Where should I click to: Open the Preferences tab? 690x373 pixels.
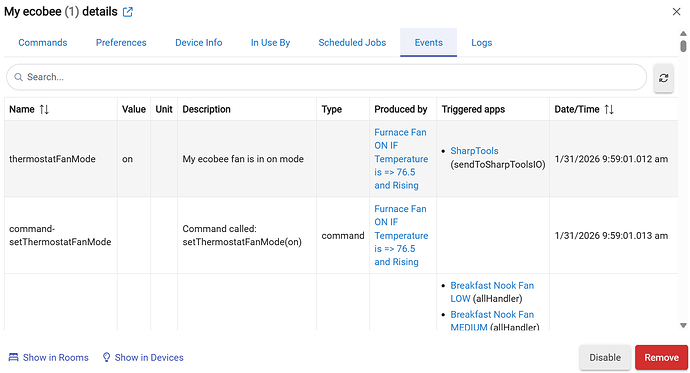[x=121, y=43]
